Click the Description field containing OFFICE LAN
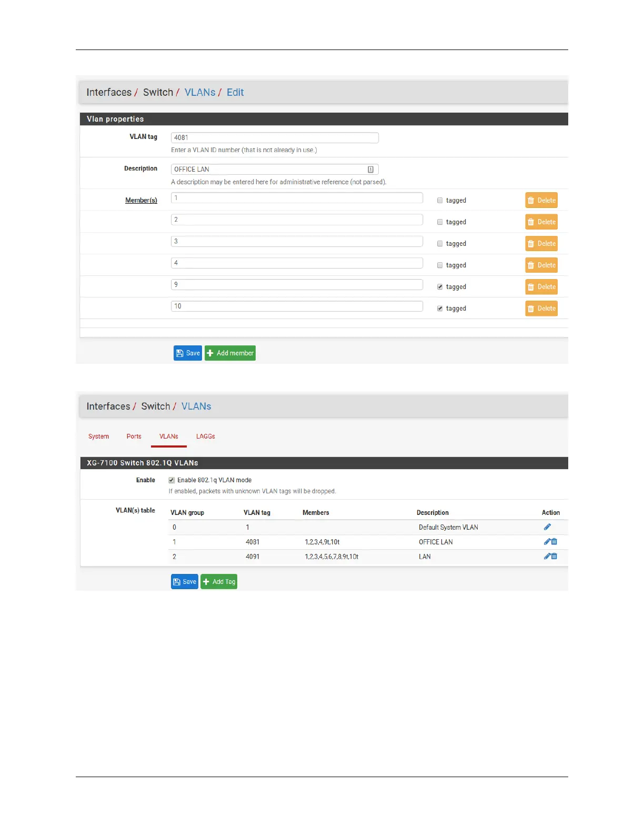The width and height of the screenshot is (644, 834). 275,169
